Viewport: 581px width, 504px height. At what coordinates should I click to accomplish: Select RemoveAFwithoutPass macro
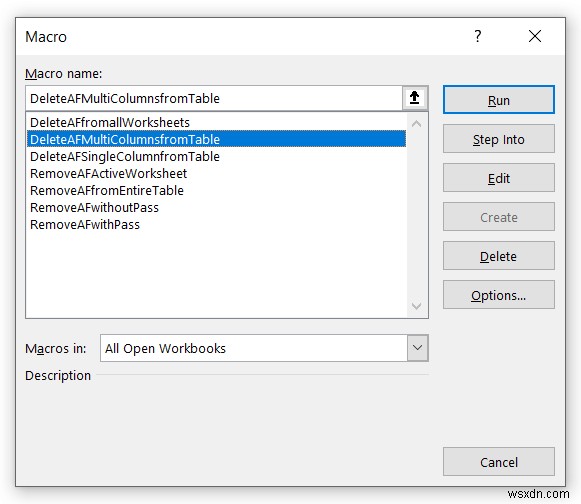pyautogui.click(x=216, y=208)
